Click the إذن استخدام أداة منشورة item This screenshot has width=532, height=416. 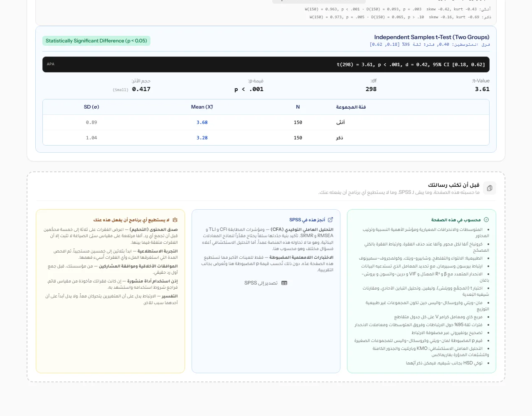click(x=112, y=284)
